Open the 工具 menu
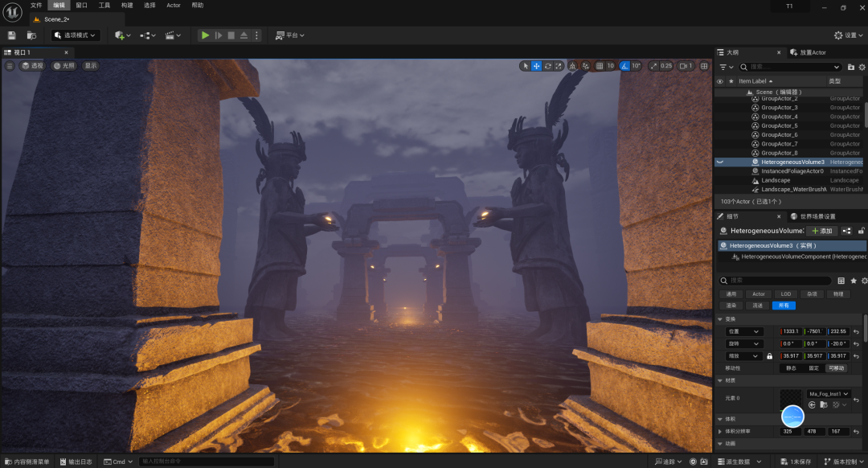Image resolution: width=868 pixels, height=468 pixels. (x=104, y=5)
